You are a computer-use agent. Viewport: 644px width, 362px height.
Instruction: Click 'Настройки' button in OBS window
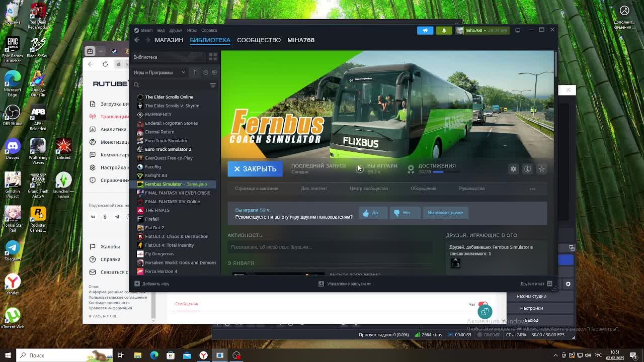pos(532,308)
